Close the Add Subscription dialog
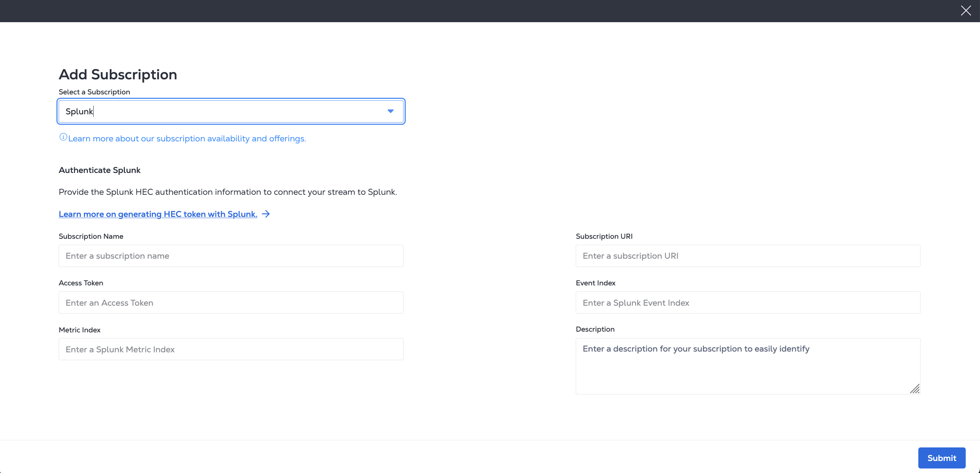The height and width of the screenshot is (473, 980). coord(966,11)
